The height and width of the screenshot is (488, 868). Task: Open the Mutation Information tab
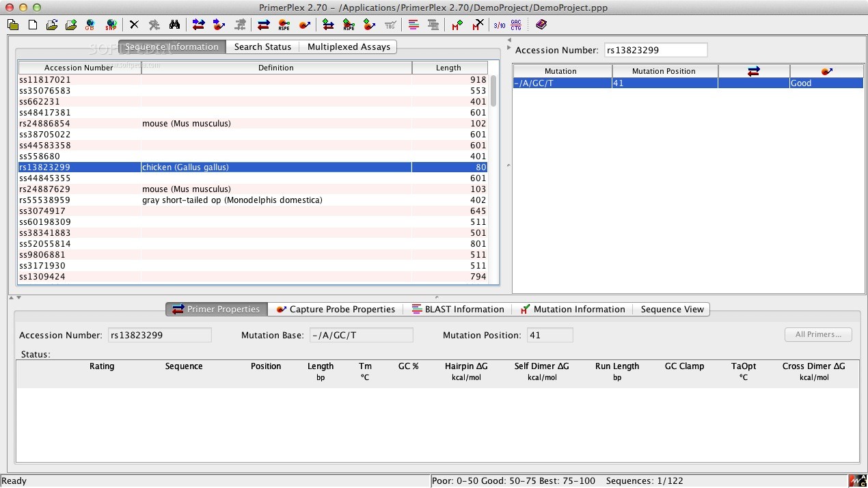pyautogui.click(x=573, y=309)
